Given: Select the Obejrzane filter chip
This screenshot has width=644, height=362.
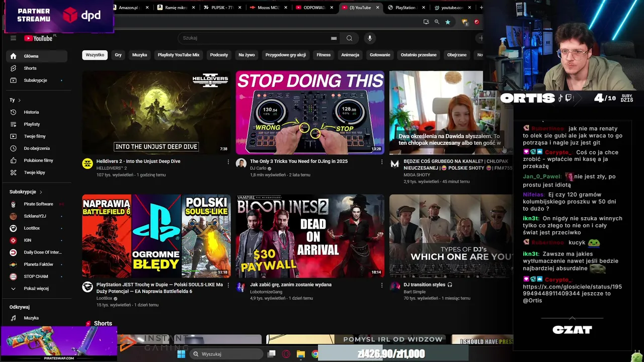Looking at the screenshot, I should (457, 55).
